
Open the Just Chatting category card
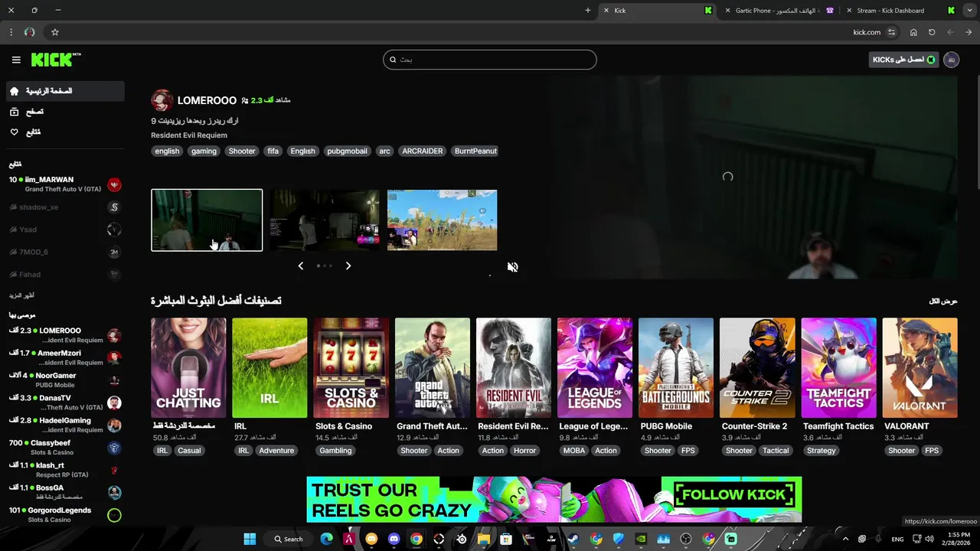[188, 368]
